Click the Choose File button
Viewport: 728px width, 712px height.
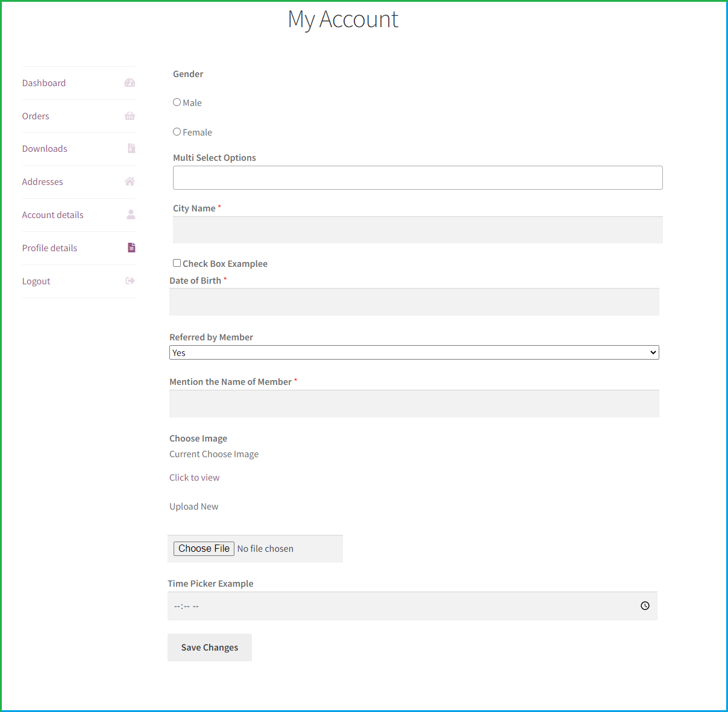coord(204,549)
